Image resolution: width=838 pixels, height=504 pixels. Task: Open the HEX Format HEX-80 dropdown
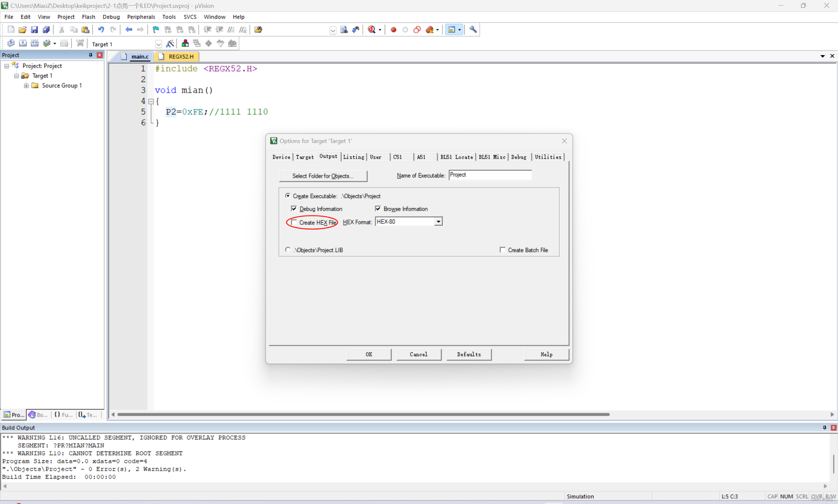[439, 222]
